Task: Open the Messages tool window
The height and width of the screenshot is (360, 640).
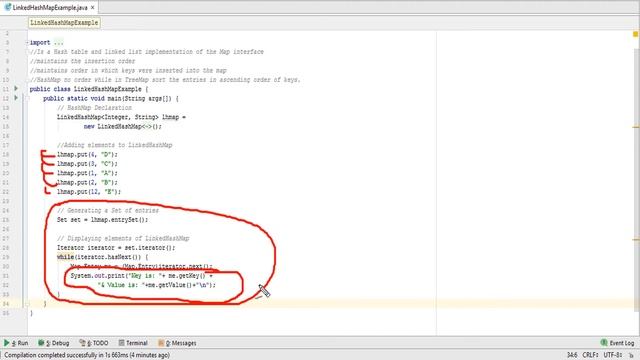Action: [177, 343]
